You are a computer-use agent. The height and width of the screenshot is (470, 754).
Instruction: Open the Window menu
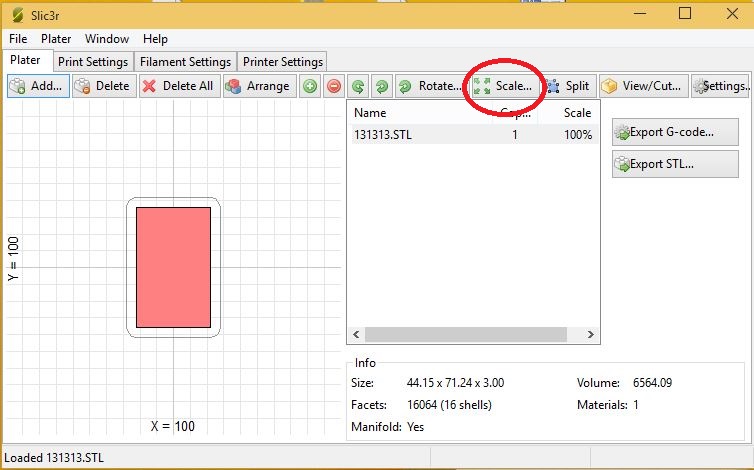[106, 39]
